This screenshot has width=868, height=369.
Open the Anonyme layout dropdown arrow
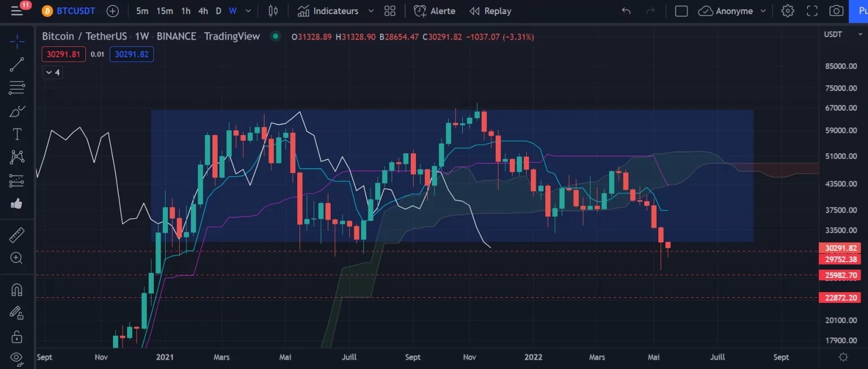pyautogui.click(x=763, y=11)
